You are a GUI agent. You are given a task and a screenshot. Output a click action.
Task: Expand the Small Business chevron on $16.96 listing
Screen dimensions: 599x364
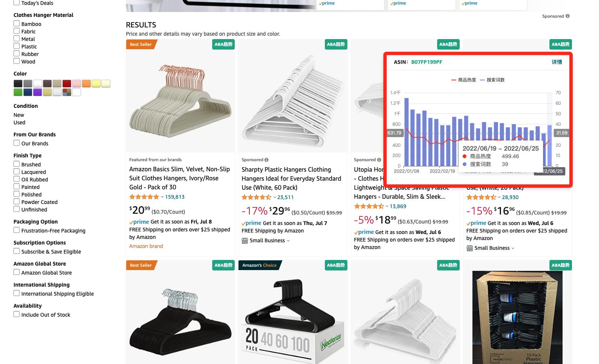(513, 248)
